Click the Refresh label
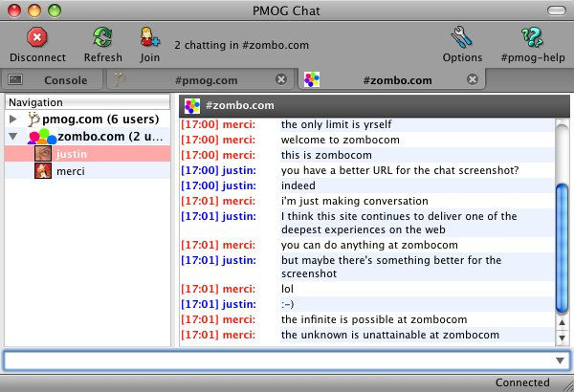Screen dimensions: 574x392 click(x=103, y=57)
